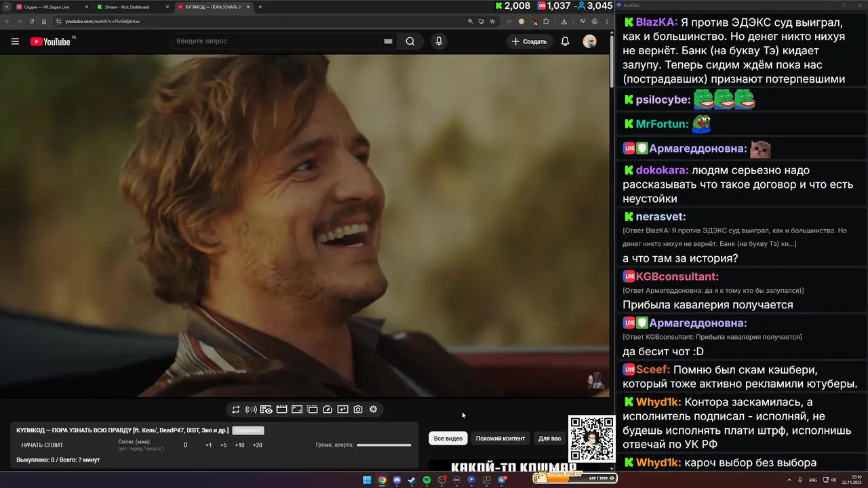Adjust the Громк. алерта volume slider
This screenshot has width=868, height=488.
[384, 445]
